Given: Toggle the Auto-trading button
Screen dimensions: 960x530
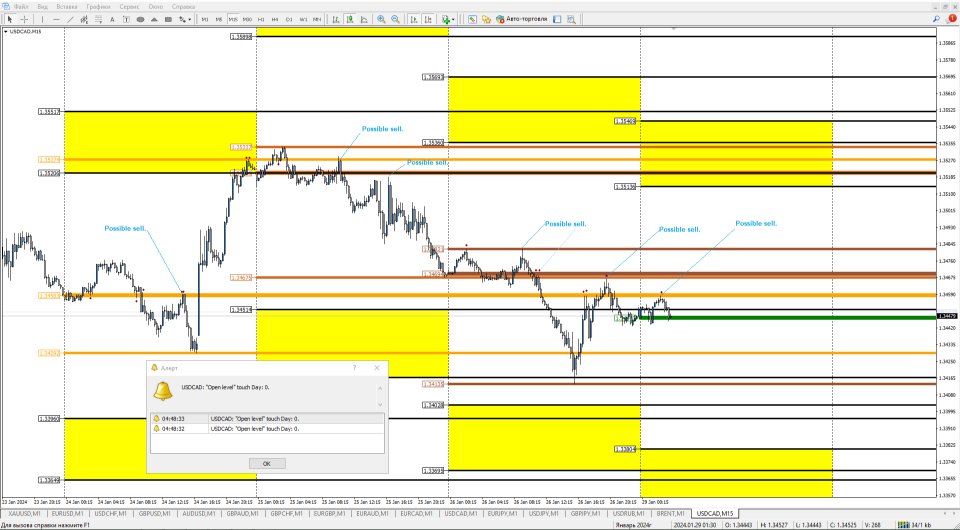Looking at the screenshot, I should pyautogui.click(x=520, y=19).
